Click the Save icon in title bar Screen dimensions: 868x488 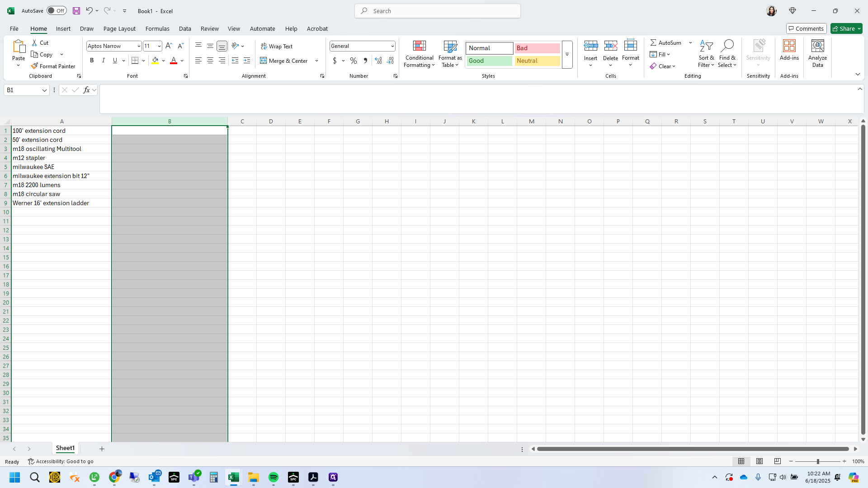click(x=76, y=11)
